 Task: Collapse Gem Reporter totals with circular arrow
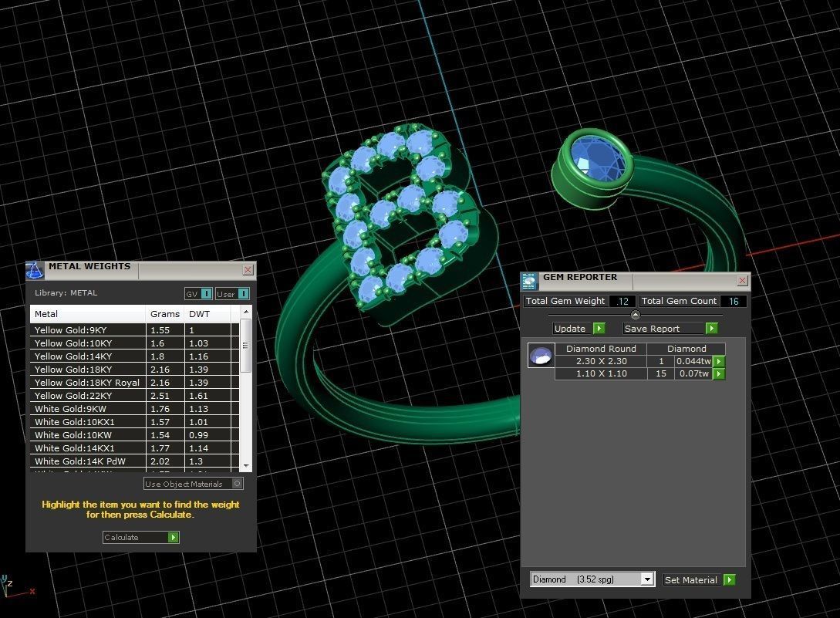click(635, 315)
